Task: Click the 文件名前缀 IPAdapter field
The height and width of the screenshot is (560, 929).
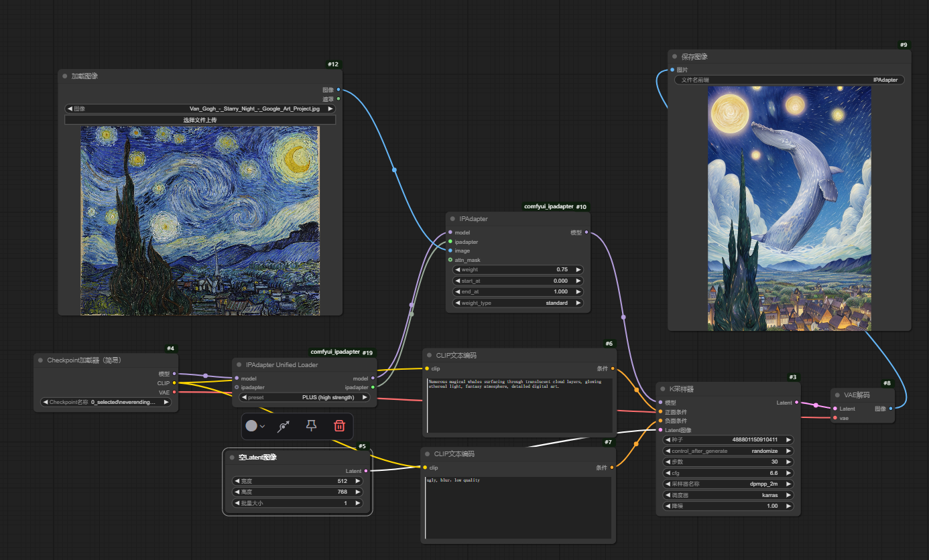Action: [x=789, y=80]
